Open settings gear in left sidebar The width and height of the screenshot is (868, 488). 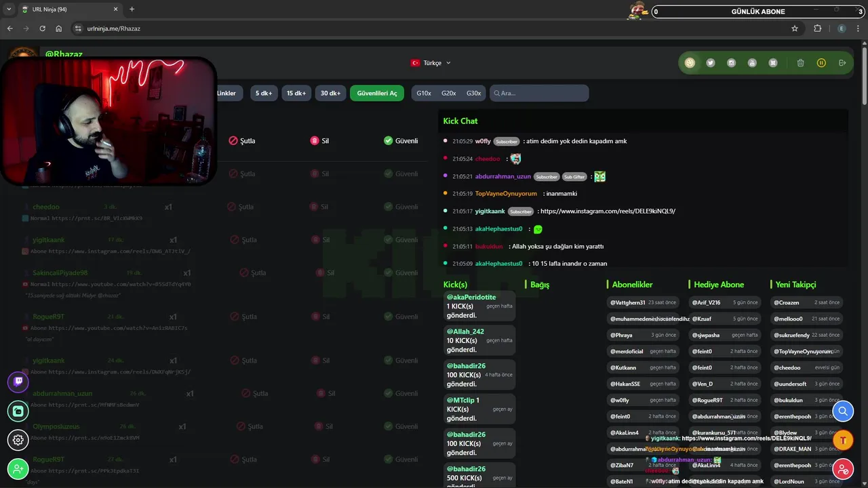[x=18, y=440]
